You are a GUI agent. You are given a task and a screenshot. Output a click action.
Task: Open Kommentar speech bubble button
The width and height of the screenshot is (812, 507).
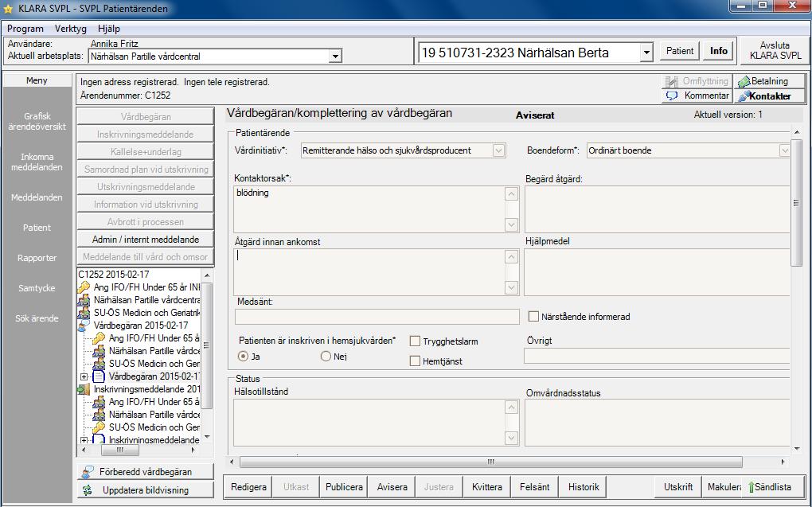click(x=697, y=96)
